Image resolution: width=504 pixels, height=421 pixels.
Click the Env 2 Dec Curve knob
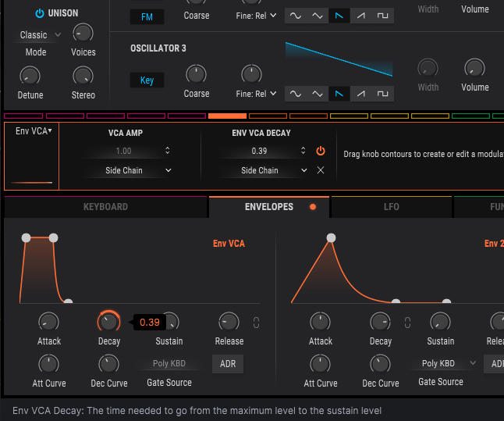[380, 364]
